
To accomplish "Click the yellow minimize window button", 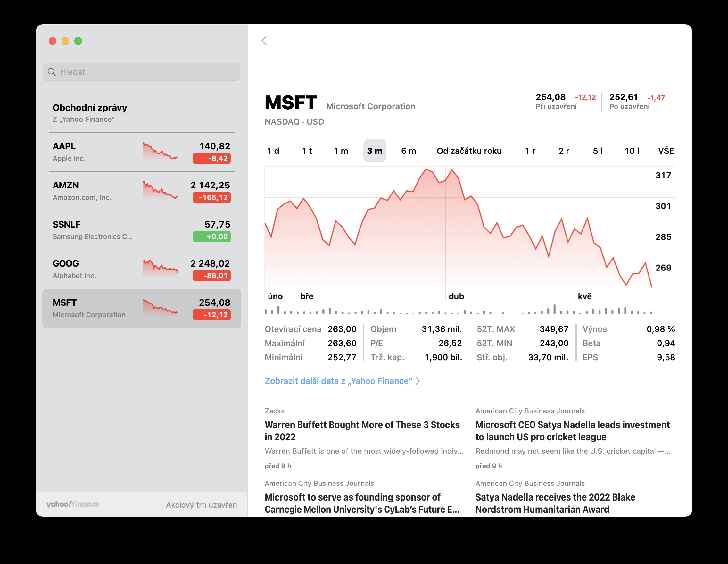I will pos(65,41).
